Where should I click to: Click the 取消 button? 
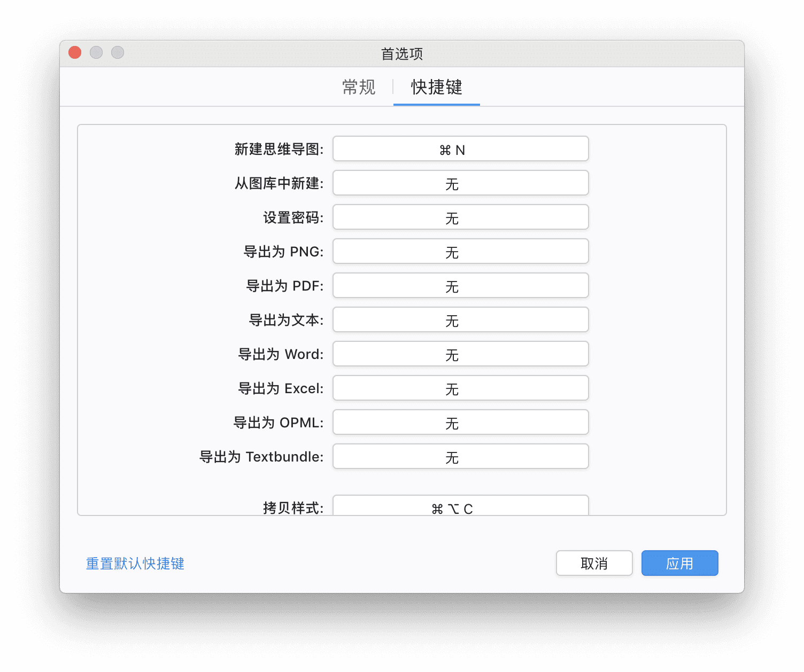click(x=594, y=562)
